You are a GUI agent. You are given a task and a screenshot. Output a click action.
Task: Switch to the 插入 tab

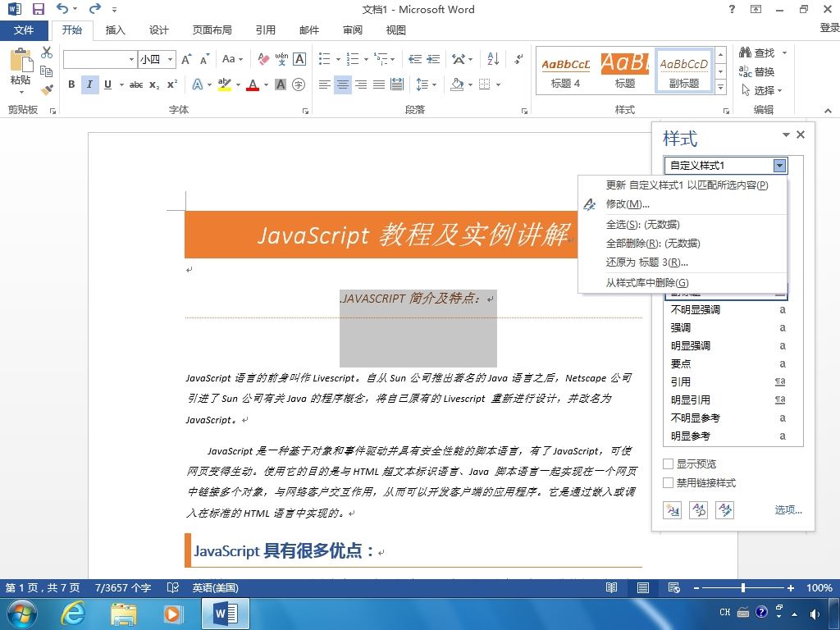click(x=115, y=30)
